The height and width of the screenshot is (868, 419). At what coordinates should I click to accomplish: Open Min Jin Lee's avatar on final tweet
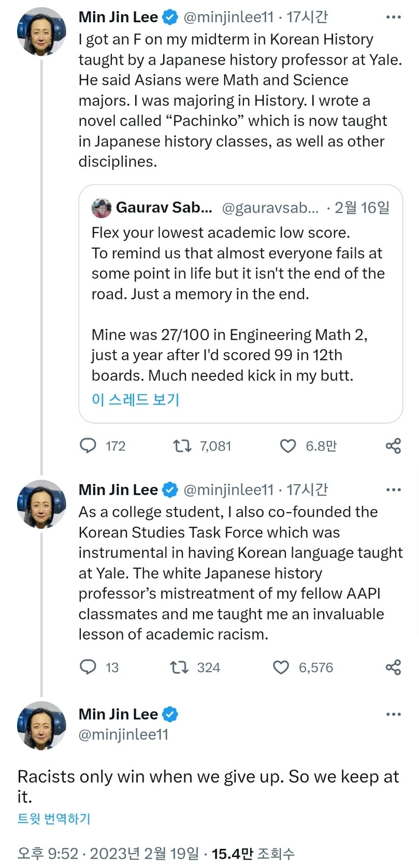click(x=41, y=726)
